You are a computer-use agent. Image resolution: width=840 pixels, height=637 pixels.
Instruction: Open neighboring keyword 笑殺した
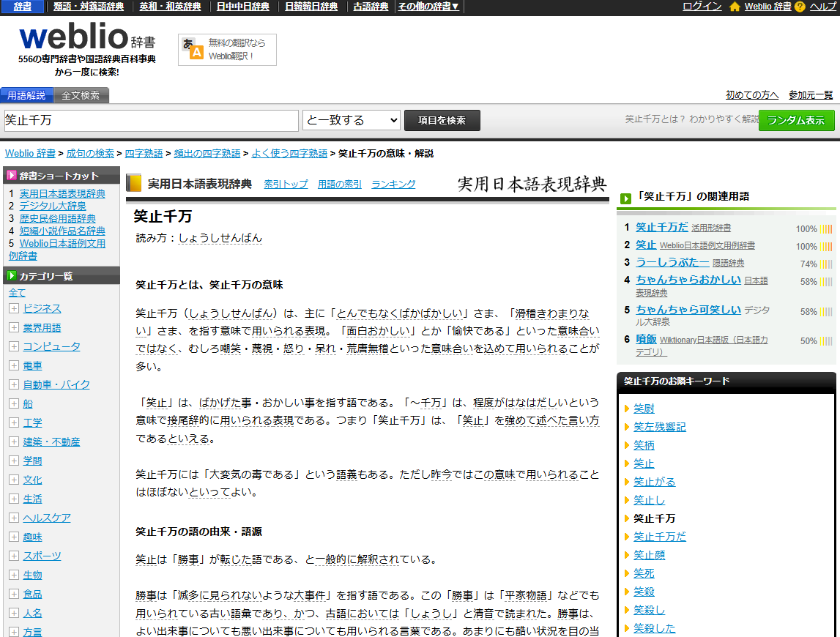[654, 628]
